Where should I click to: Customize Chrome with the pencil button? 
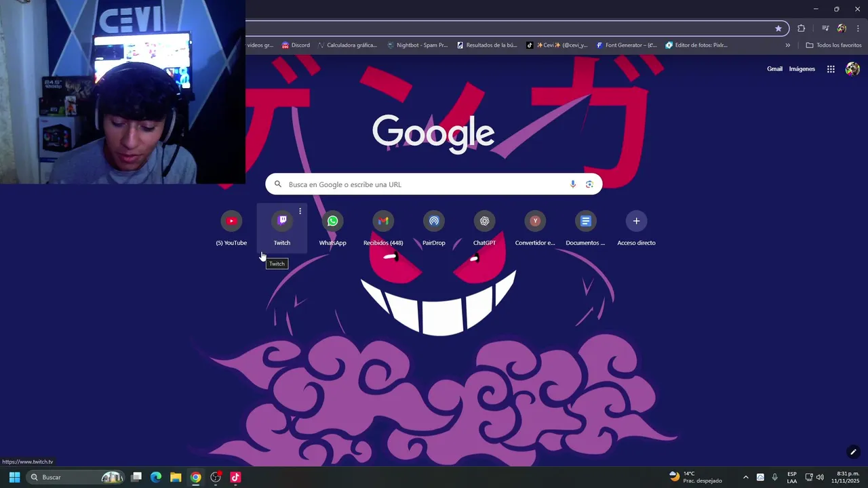click(x=853, y=452)
